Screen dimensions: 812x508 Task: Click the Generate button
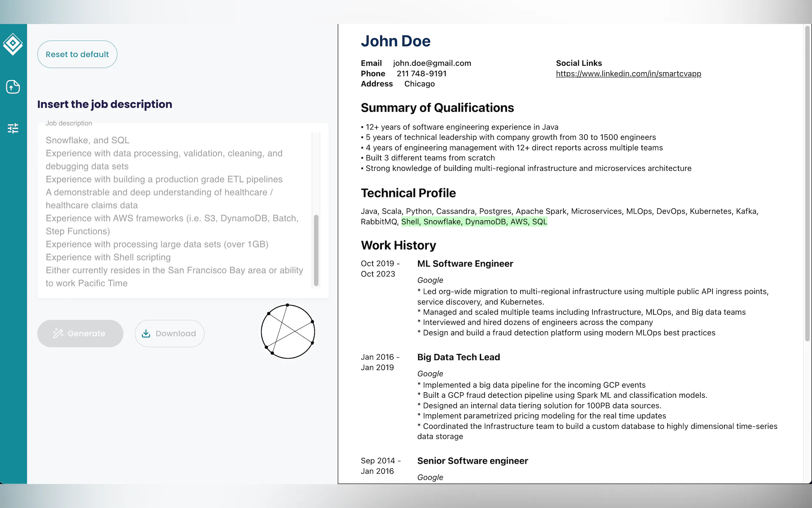coord(80,333)
